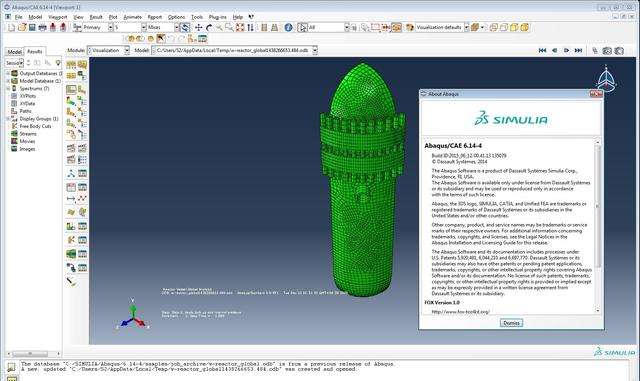Image resolution: width=640 pixels, height=381 pixels.
Task: Jump to first frame
Action: click(x=542, y=50)
